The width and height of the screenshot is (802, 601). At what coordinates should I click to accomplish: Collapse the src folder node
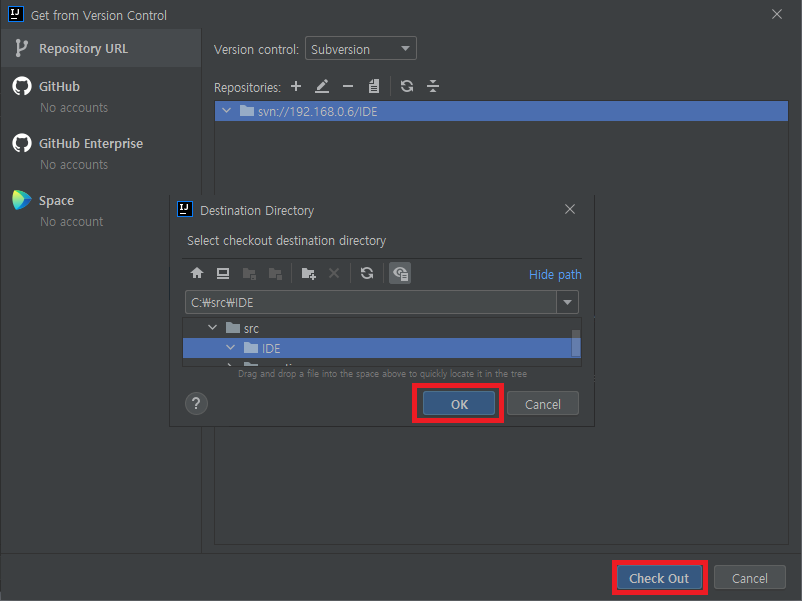coord(212,327)
